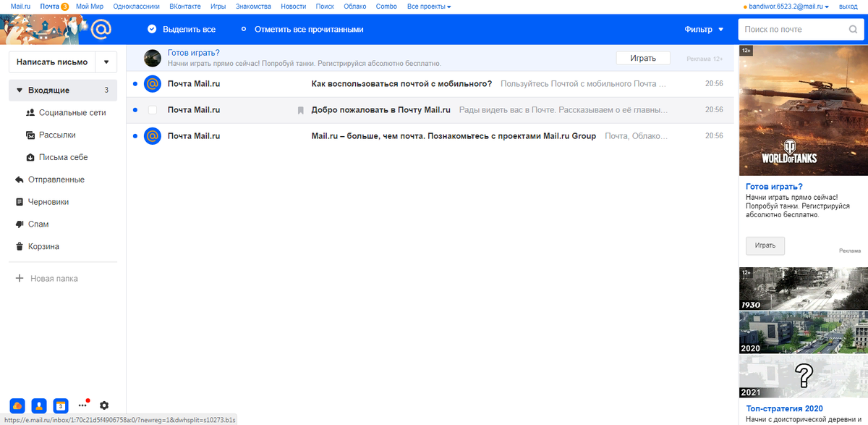Open Combo in top navigation
This screenshot has width=868, height=425.
point(387,7)
